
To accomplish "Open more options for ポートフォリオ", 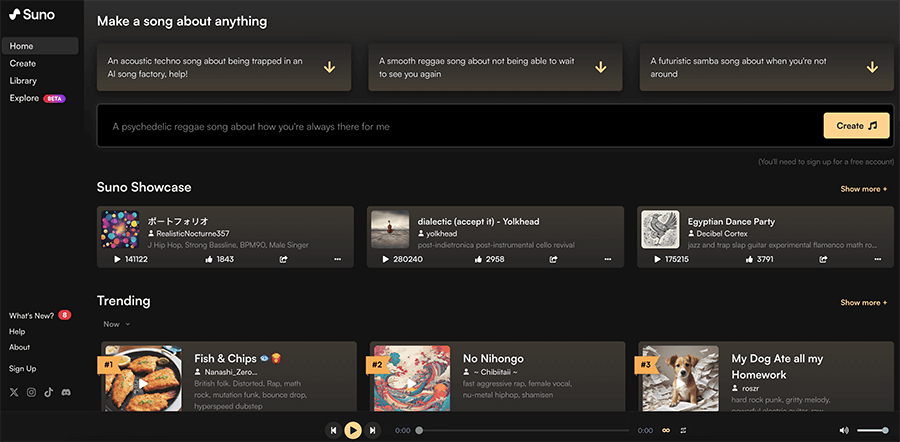I will (338, 259).
